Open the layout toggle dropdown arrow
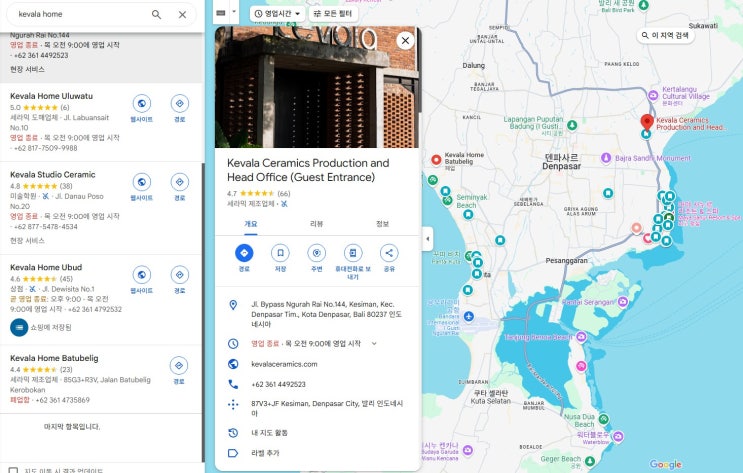This screenshot has height=473, width=743. [x=234, y=11]
